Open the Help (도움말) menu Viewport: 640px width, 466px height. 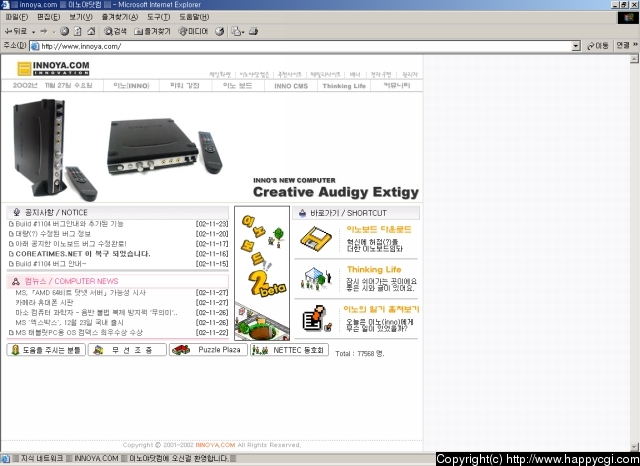194,17
